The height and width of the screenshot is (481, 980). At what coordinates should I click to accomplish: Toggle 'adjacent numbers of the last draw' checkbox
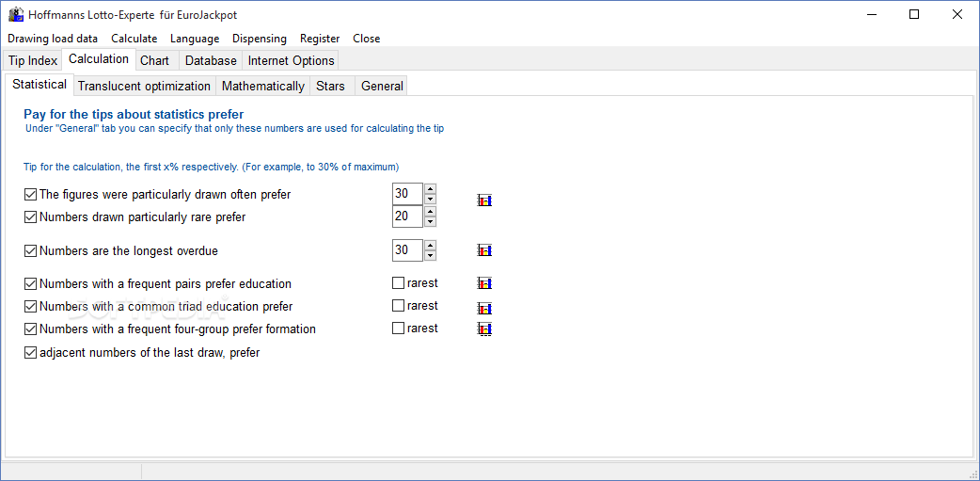point(30,353)
